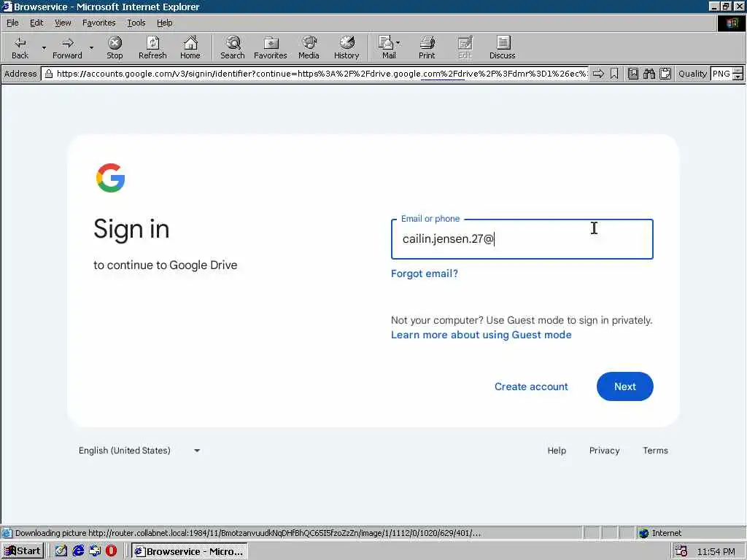The image size is (747, 560).
Task: Click the Internet zone status bar indicator
Action: [660, 533]
